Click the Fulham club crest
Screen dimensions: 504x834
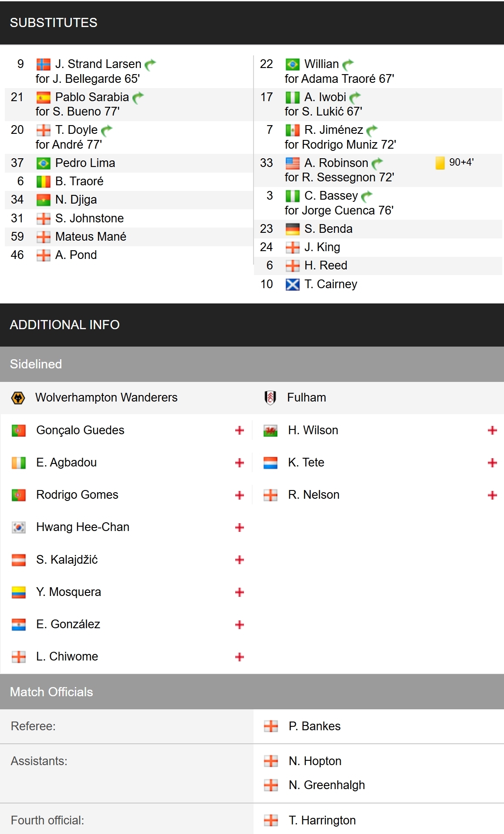[x=270, y=398]
